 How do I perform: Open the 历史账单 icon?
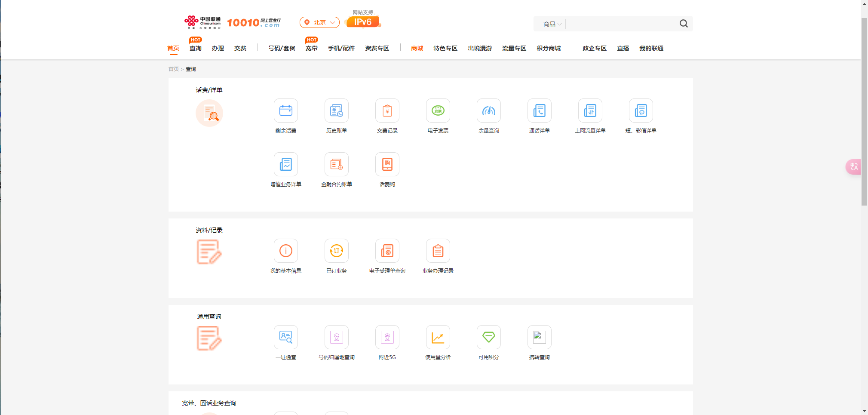click(x=337, y=111)
